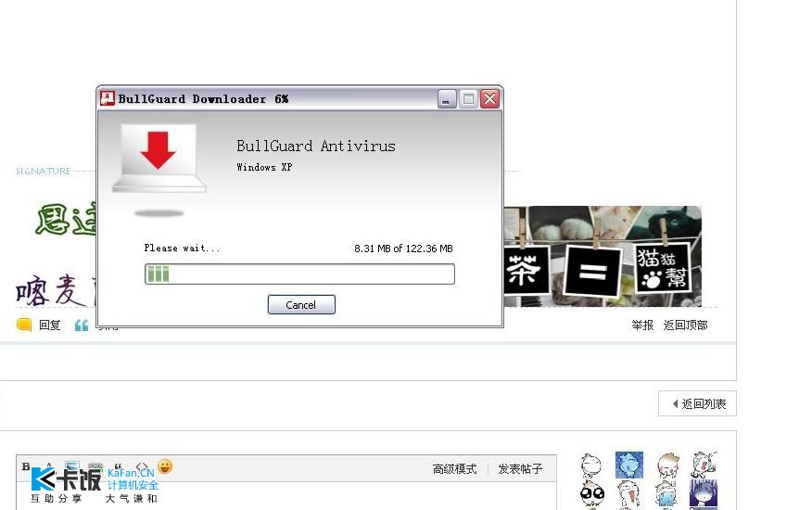The height and width of the screenshot is (510, 812).
Task: Click the BullGuard Downloader title bar icon
Action: pyautogui.click(x=108, y=98)
